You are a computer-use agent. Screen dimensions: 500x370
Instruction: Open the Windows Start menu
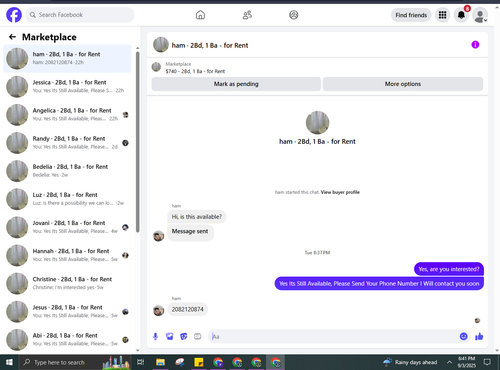9,362
